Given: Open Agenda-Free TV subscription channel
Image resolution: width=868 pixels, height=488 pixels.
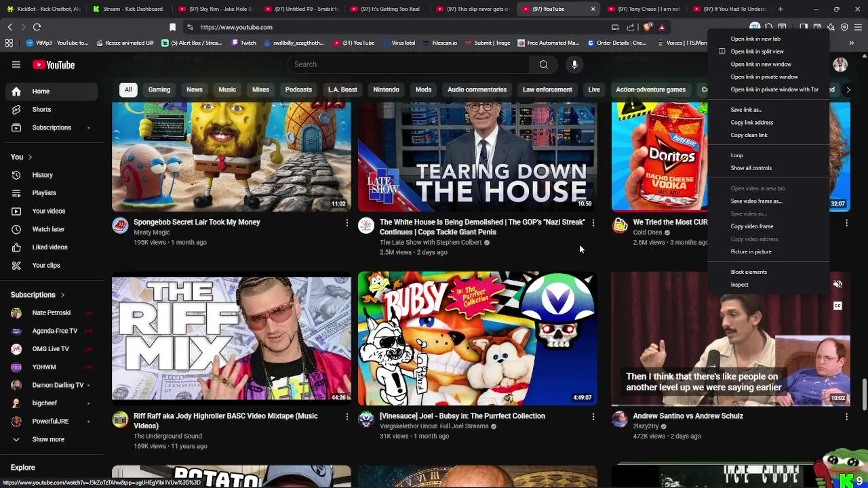Looking at the screenshot, I should (52, 331).
